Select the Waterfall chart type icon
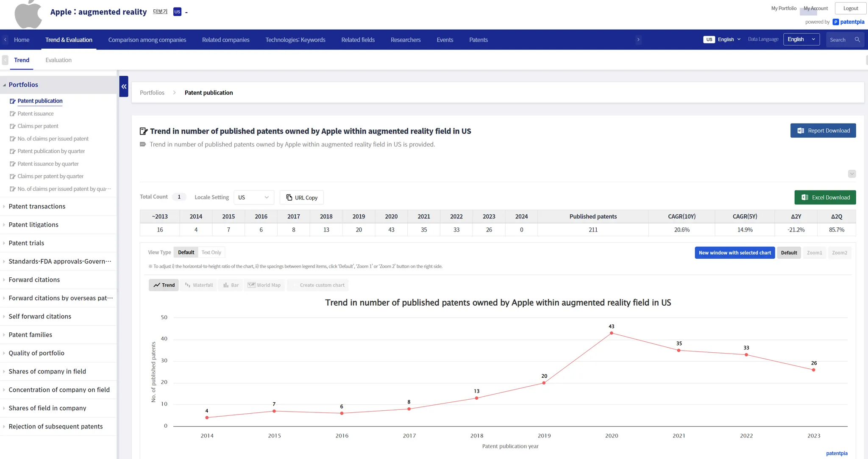The width and height of the screenshot is (868, 459). pos(199,285)
